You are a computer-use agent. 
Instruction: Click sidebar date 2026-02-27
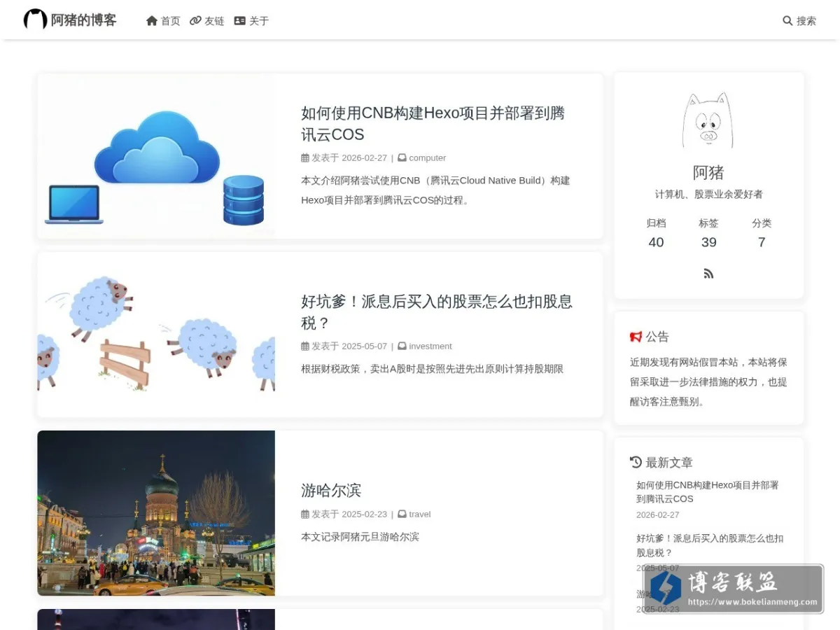click(x=657, y=514)
